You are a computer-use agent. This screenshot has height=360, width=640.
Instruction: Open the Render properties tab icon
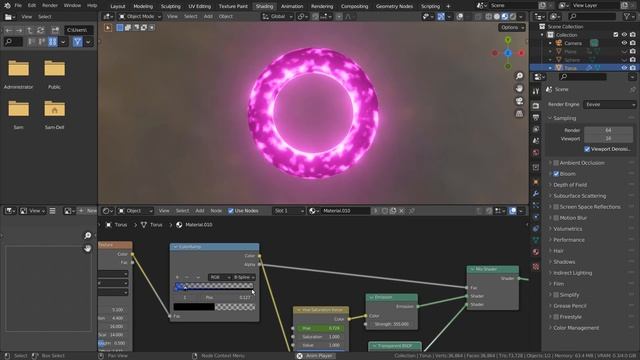(x=536, y=106)
